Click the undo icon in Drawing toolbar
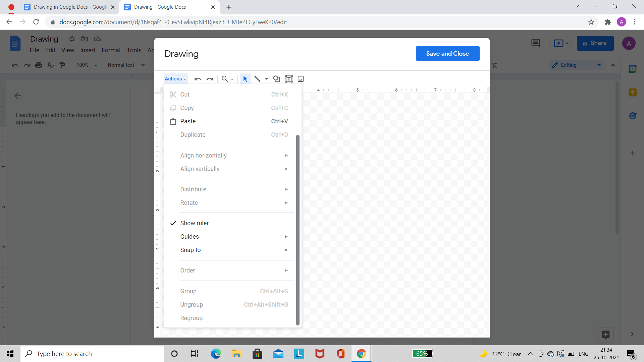644x362 pixels. 198,79
